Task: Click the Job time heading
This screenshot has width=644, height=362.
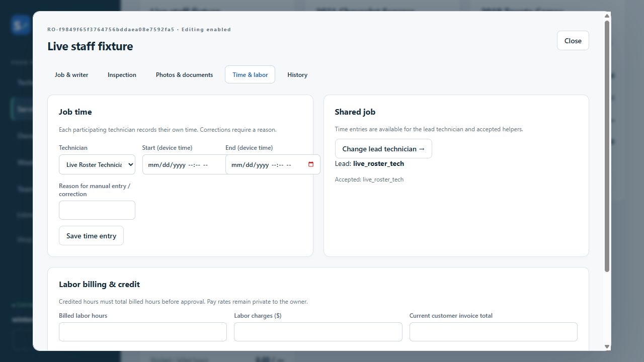Action: pos(75,112)
